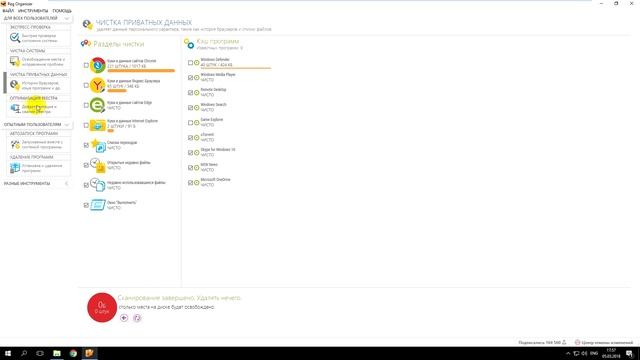
Task: Open the Файл menu
Action: click(x=8, y=11)
